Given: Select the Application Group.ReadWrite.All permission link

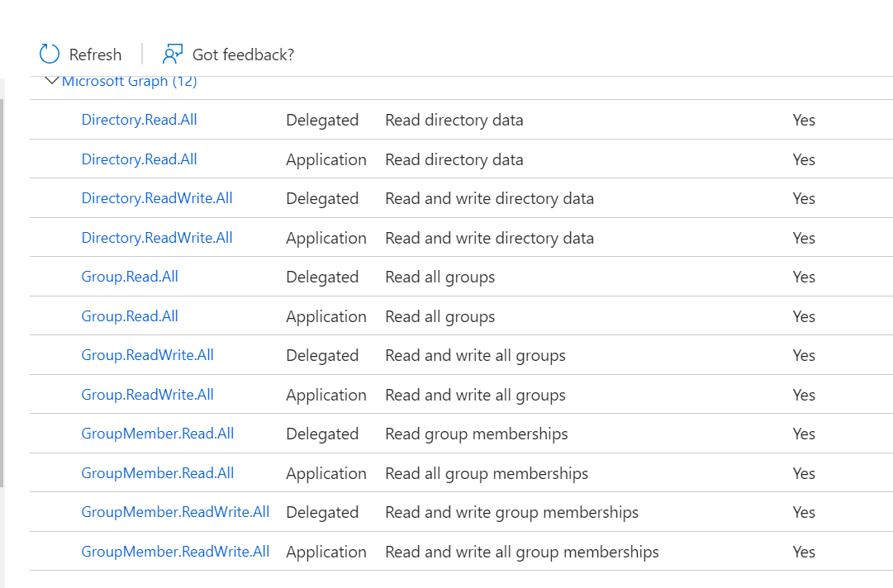Looking at the screenshot, I should 147,395.
